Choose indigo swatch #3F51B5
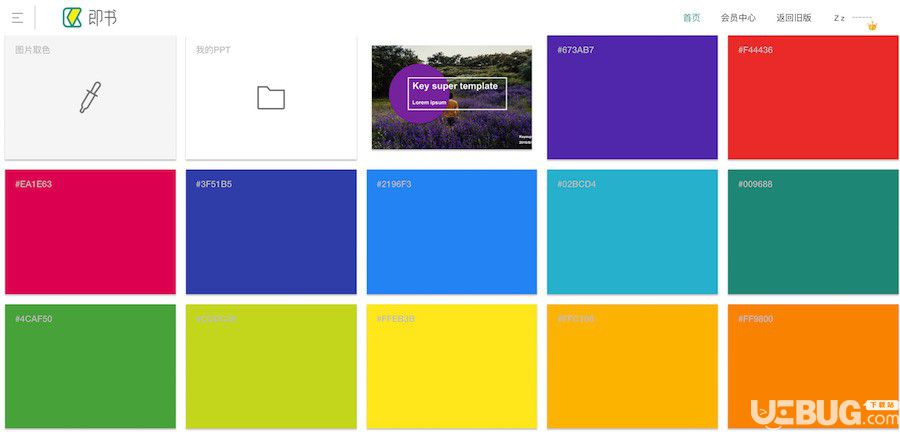Screen dimensions: 900x434 [271, 232]
